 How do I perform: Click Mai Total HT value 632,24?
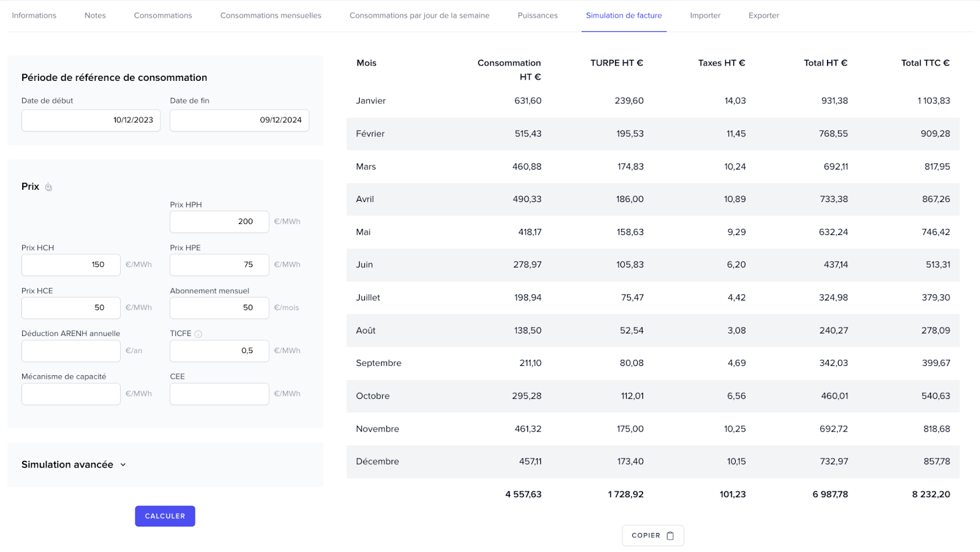(x=834, y=232)
